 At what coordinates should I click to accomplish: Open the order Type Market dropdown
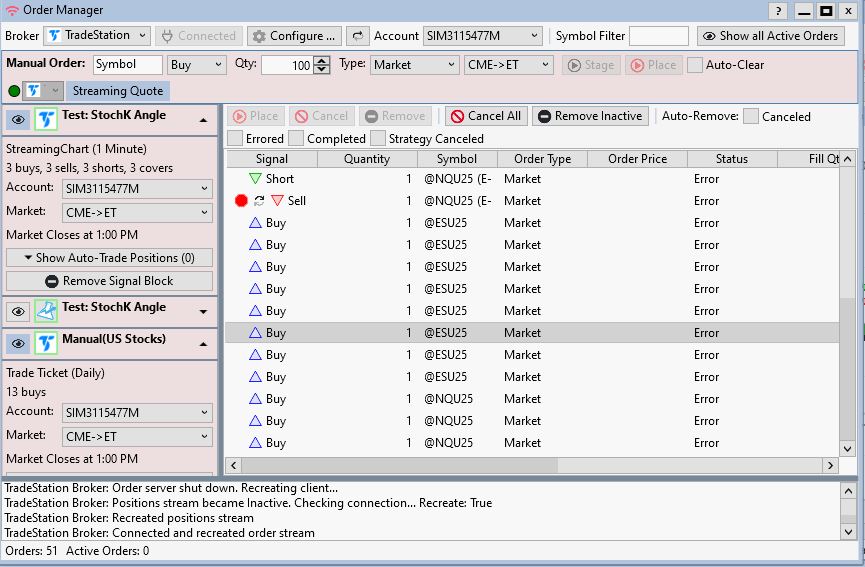[x=414, y=65]
